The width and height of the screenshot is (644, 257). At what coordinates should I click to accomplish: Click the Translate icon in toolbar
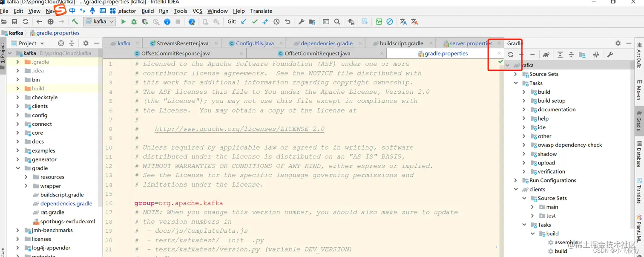[x=403, y=22]
